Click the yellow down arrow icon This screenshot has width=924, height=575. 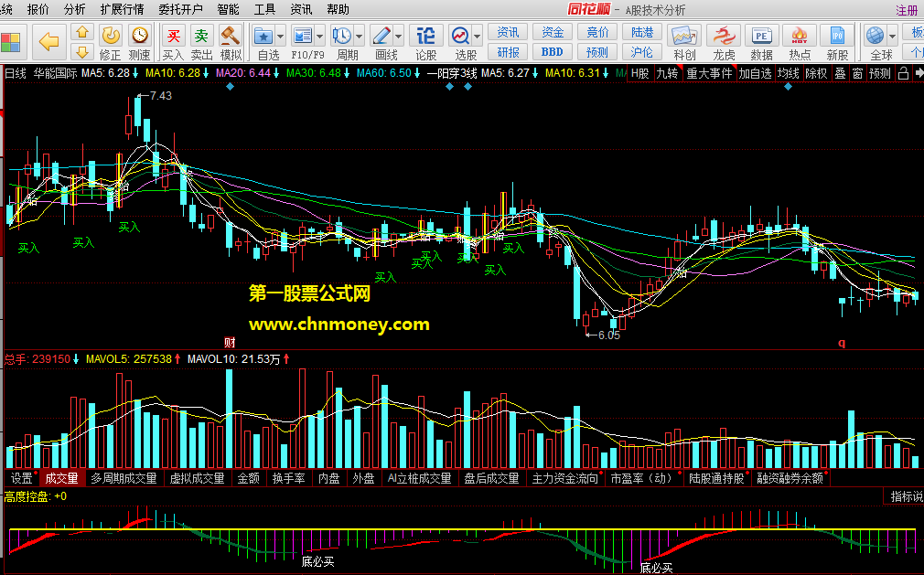click(x=82, y=52)
